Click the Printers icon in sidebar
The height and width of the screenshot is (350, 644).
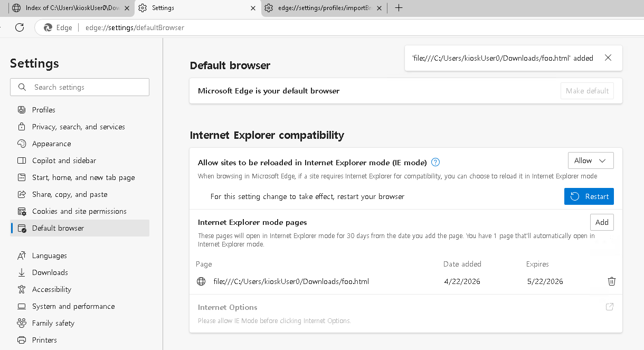point(22,340)
